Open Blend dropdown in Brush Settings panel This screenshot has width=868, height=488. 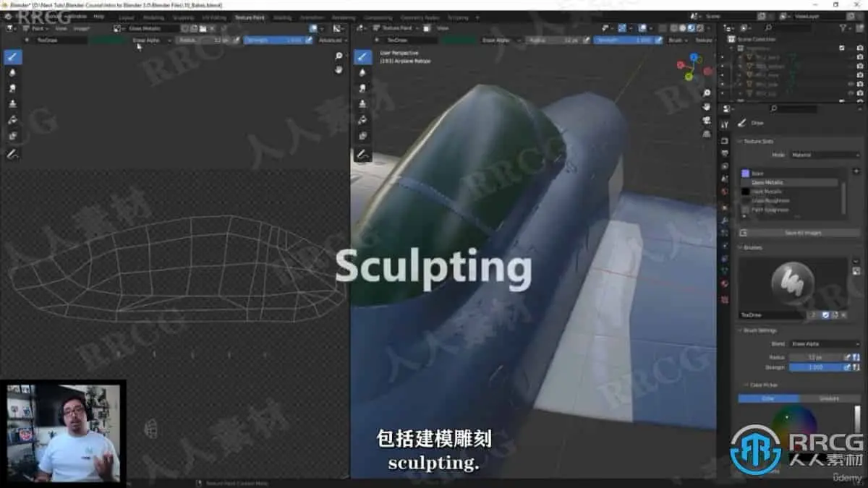point(825,344)
